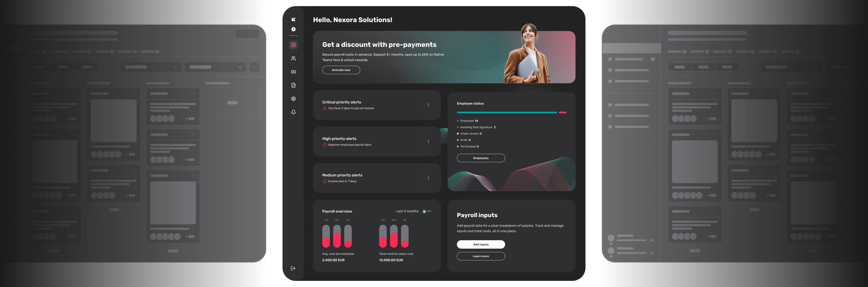Open notifications bell icon
The height and width of the screenshot is (287, 868).
[293, 112]
